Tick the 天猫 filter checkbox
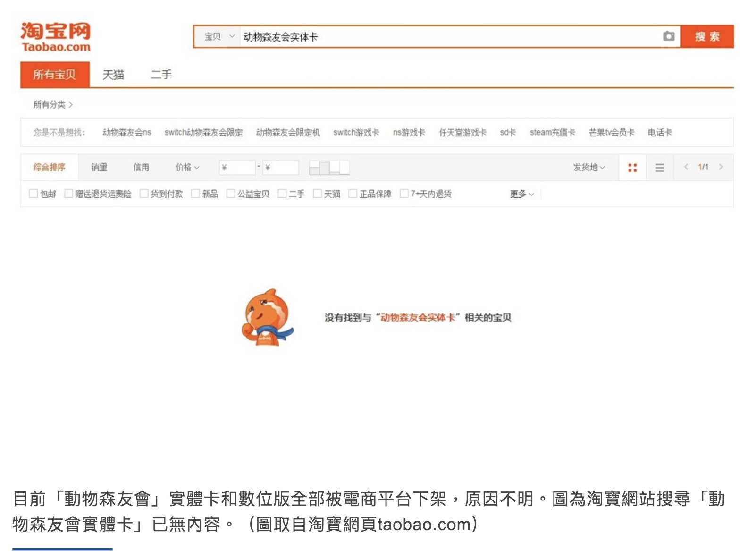756x559 pixels. click(x=318, y=194)
